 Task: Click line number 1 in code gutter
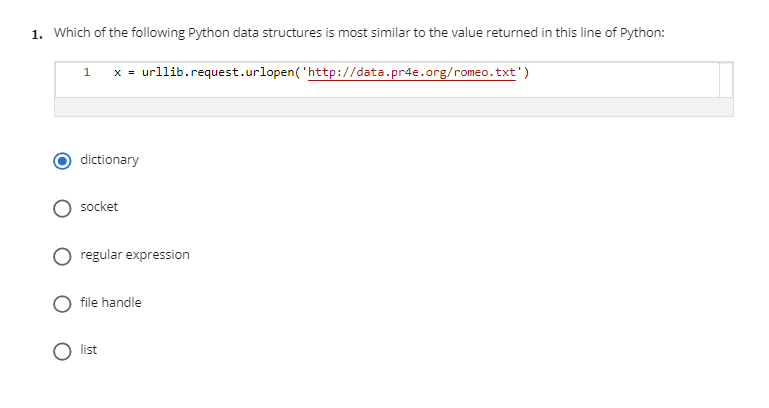coord(87,73)
